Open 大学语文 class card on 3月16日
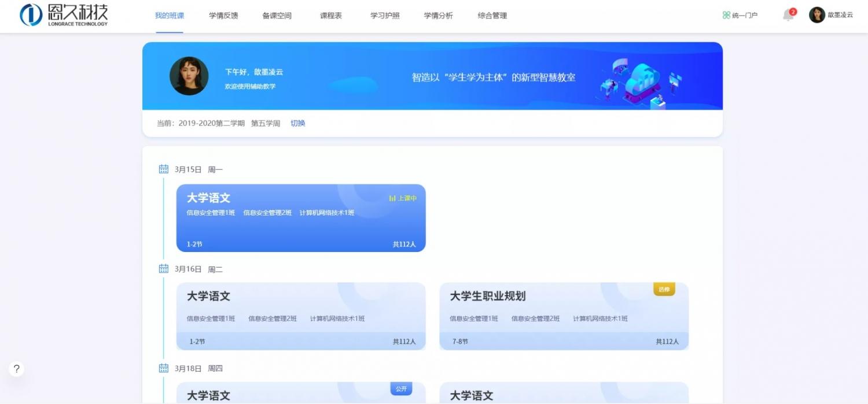Image resolution: width=868 pixels, height=404 pixels. (301, 316)
